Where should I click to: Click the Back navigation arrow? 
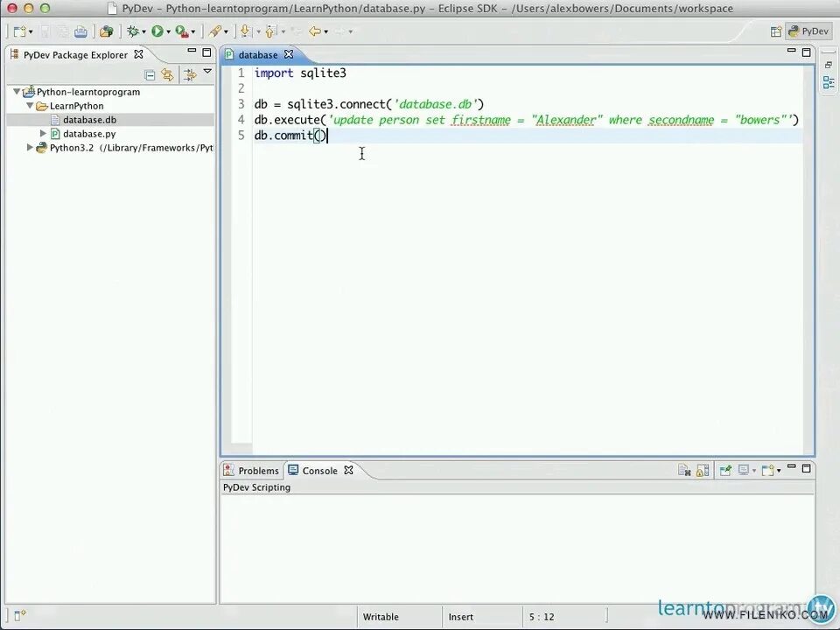tap(315, 31)
